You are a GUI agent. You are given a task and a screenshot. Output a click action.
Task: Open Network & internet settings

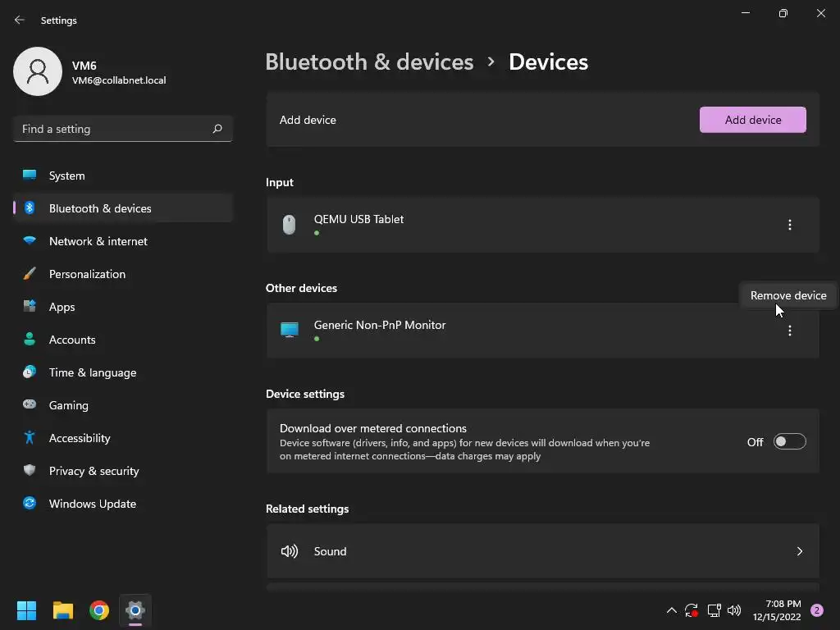point(98,241)
